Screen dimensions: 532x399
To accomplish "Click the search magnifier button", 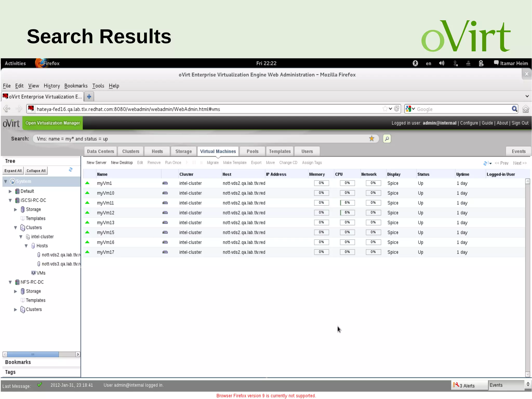I will point(387,139).
